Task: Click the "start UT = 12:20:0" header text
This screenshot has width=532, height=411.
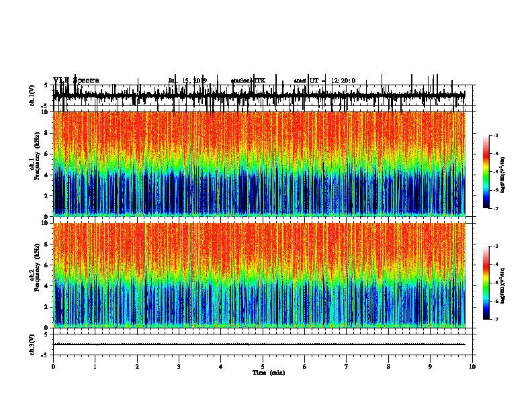Action: tap(324, 81)
